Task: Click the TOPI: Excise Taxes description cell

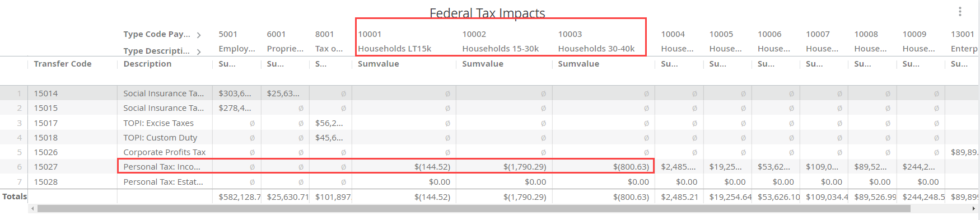Action: [165, 123]
